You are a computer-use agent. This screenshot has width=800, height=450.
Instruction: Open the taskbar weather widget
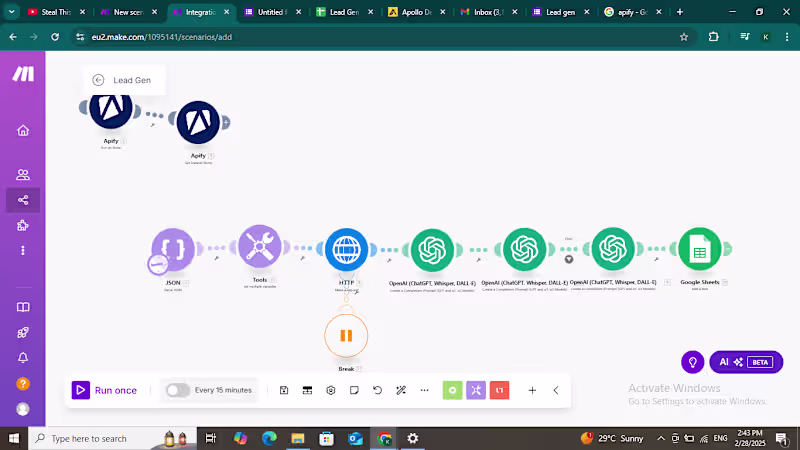(612, 438)
